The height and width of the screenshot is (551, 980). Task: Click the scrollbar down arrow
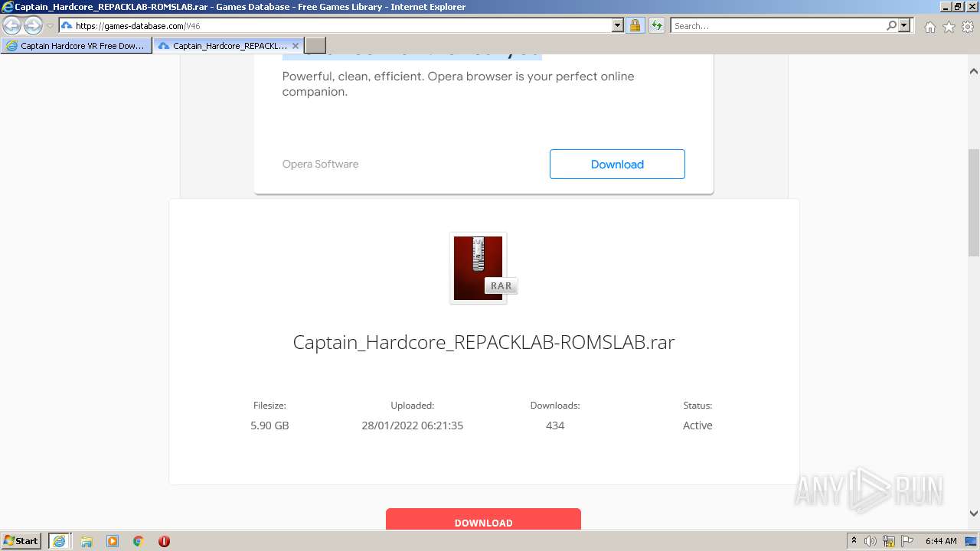click(974, 514)
